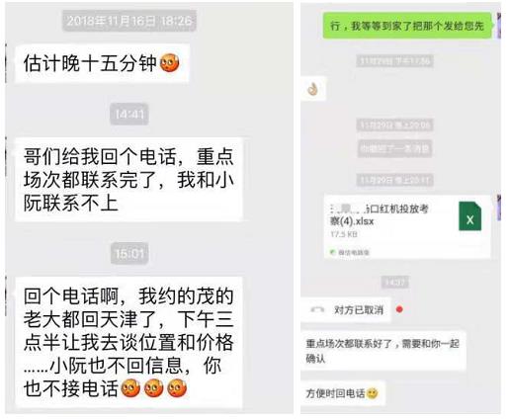Tap the 14:41 timestamp label

[x=129, y=115]
